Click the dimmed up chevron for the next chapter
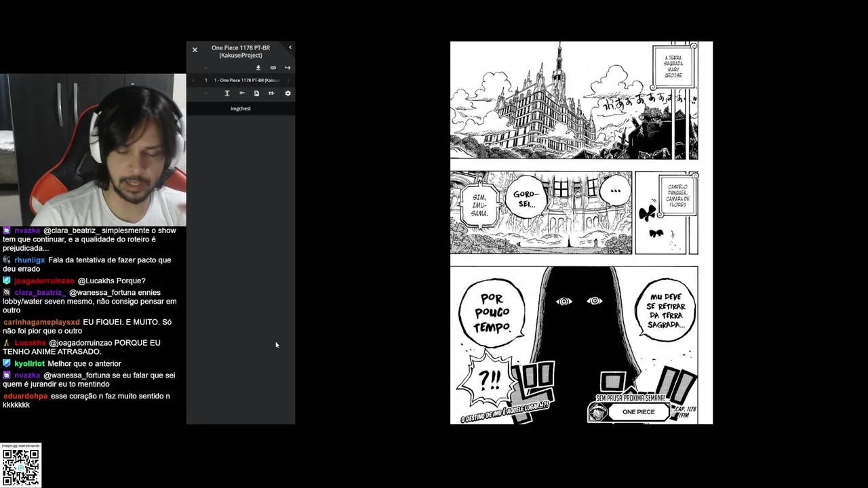 pos(205,68)
